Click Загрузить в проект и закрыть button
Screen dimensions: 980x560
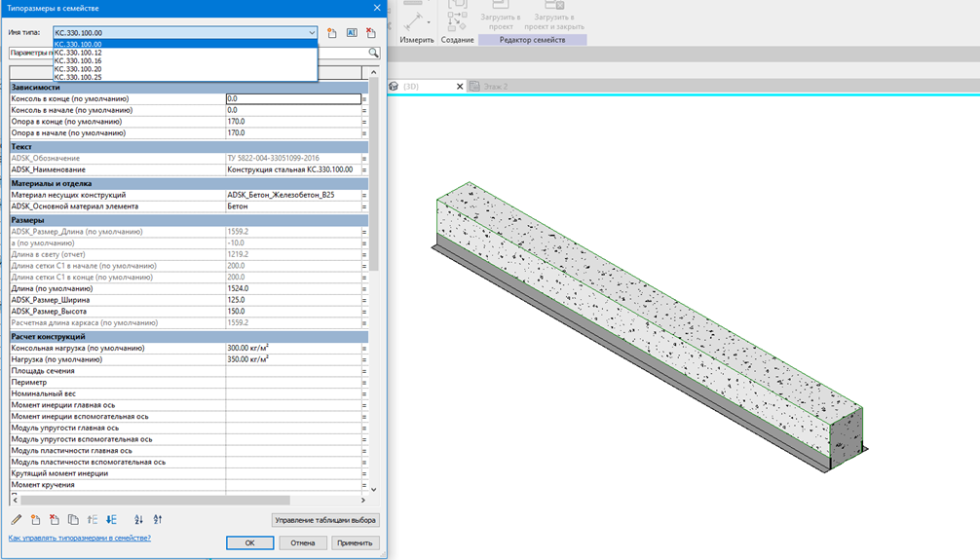click(x=553, y=17)
